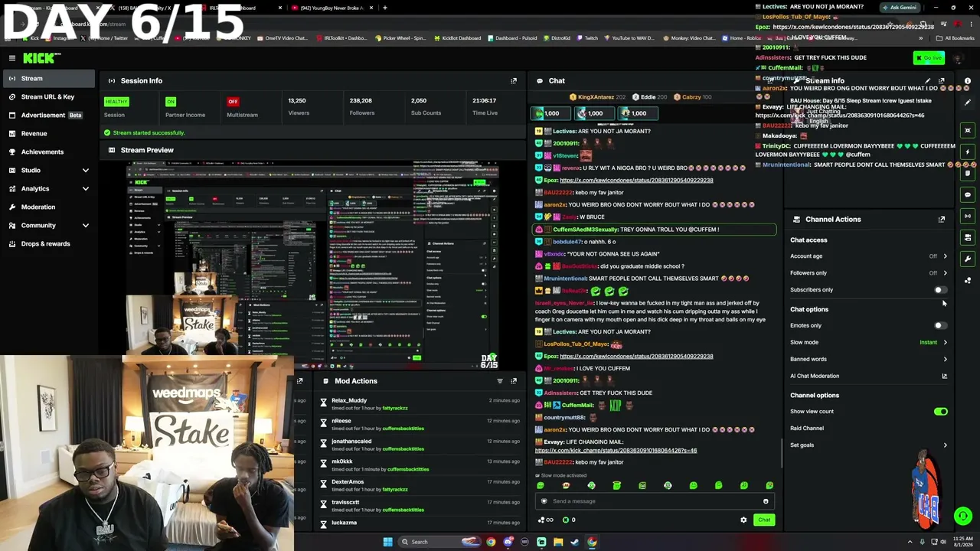Pop out the Channel Actions panel
This screenshot has width=980, height=551.
942,219
